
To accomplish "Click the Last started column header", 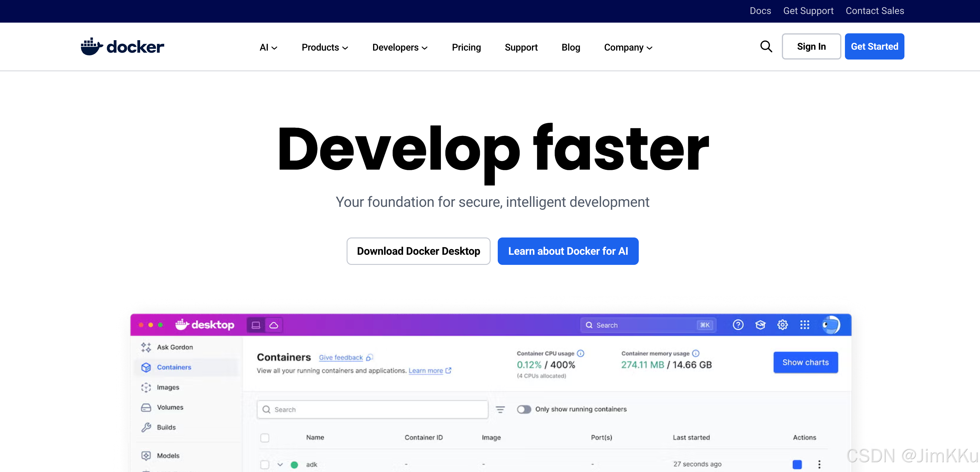I will [x=691, y=438].
